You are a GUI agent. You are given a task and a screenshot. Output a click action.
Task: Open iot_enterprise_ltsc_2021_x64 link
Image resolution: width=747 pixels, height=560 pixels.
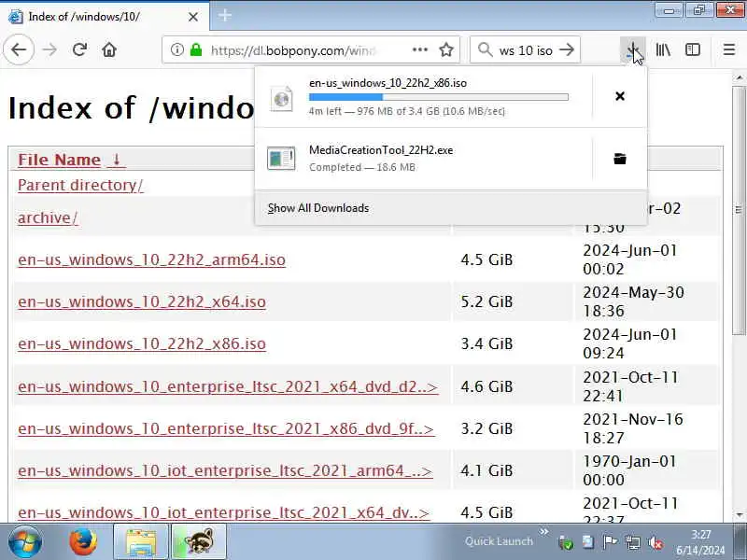pos(223,512)
